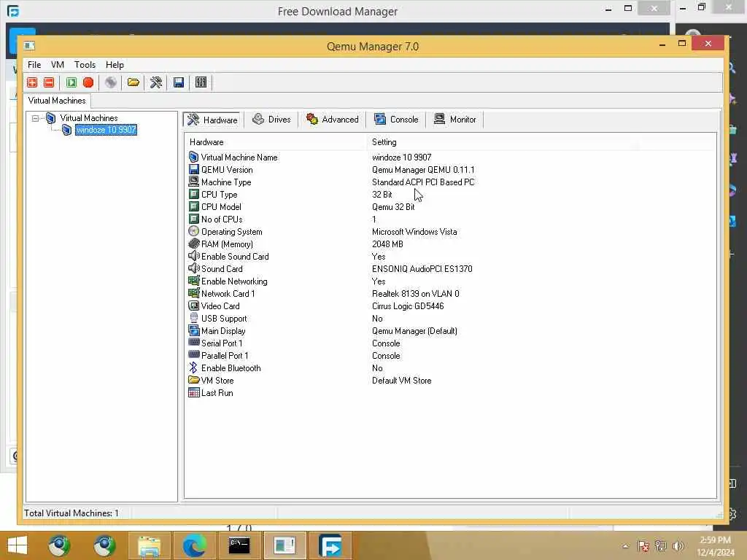Click the Machine Type computer icon

193,182
